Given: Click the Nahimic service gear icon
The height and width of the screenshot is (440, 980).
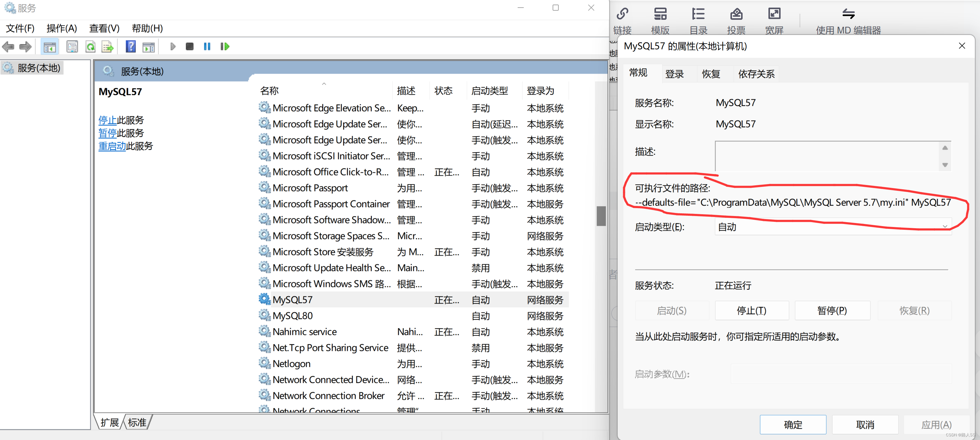Looking at the screenshot, I should coord(264,331).
